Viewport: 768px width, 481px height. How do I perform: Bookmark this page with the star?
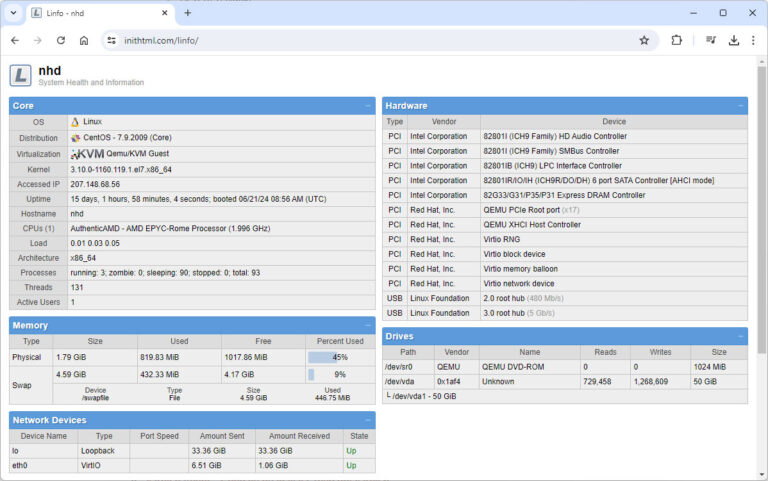tap(644, 41)
